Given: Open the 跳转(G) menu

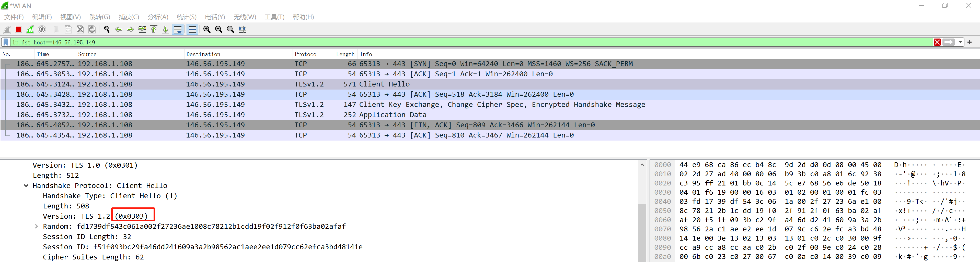Looking at the screenshot, I should coord(100,17).
